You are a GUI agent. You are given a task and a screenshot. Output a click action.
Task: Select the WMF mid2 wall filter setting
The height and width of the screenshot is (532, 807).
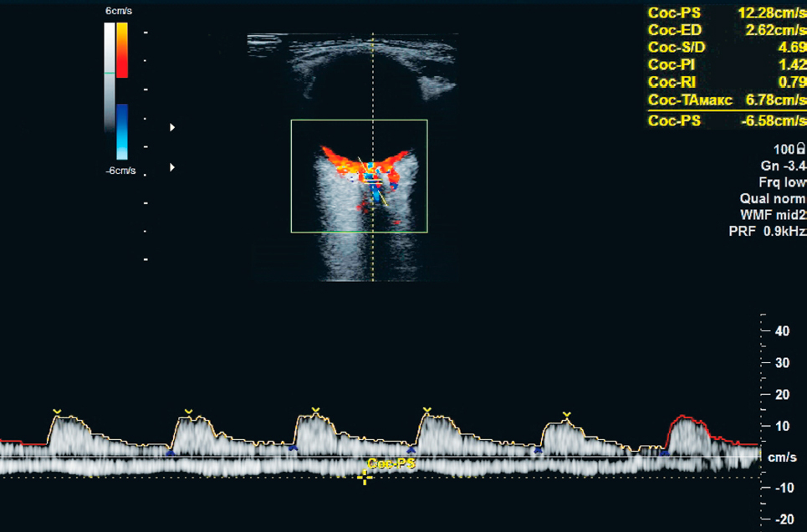click(x=773, y=215)
